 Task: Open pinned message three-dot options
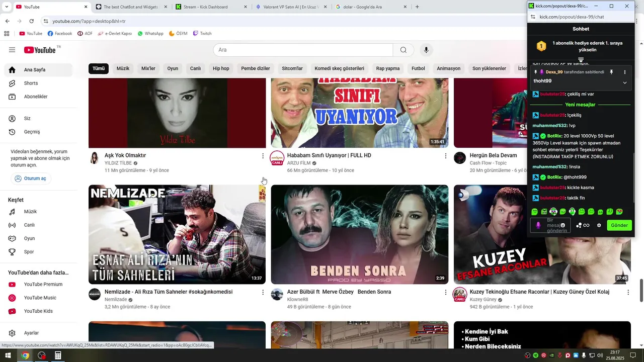625,72
